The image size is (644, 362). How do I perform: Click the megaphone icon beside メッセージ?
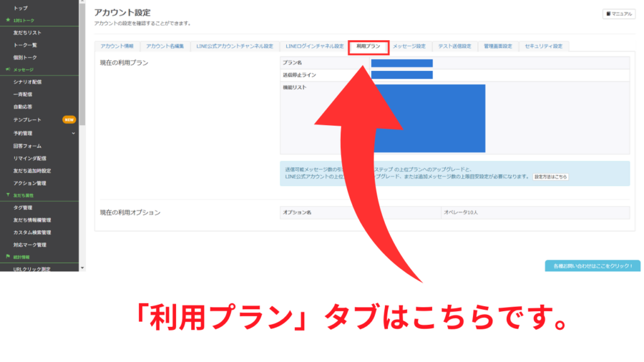point(8,69)
